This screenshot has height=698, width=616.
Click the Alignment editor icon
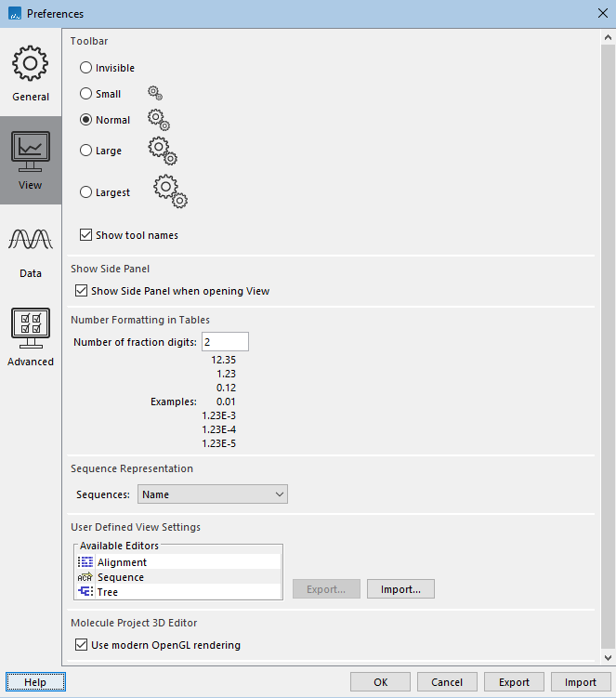85,562
